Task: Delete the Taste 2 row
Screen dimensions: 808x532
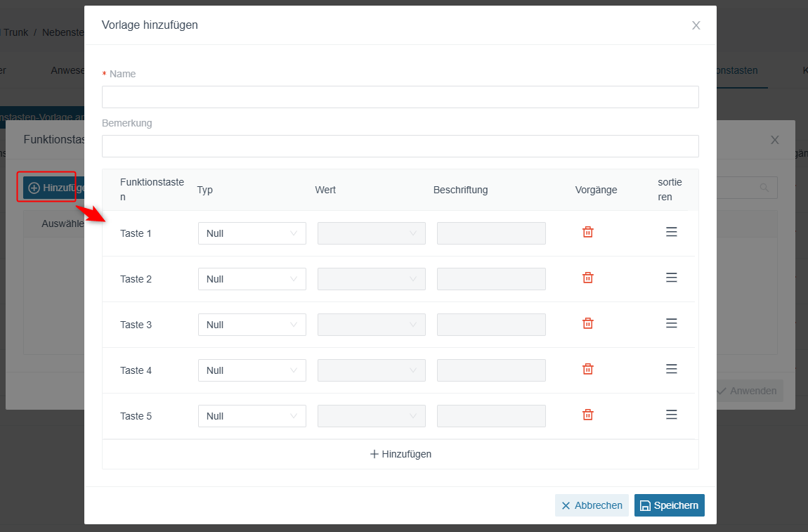Action: (x=587, y=278)
